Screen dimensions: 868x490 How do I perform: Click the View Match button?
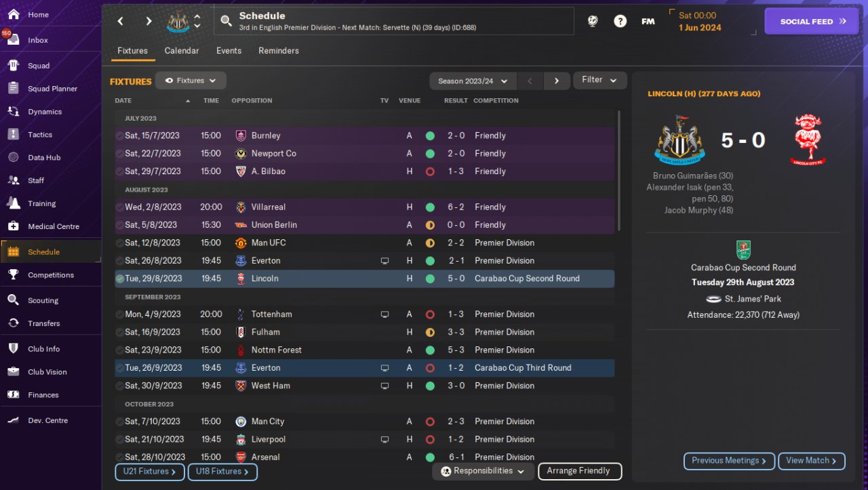pyautogui.click(x=811, y=461)
